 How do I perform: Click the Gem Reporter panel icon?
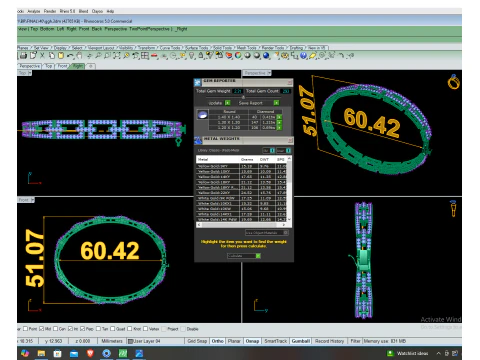(x=198, y=82)
